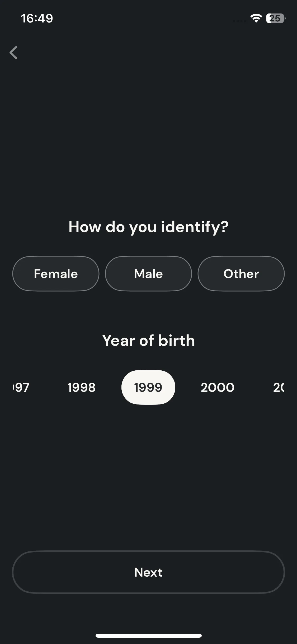Tap the home indicator bar

[148, 636]
